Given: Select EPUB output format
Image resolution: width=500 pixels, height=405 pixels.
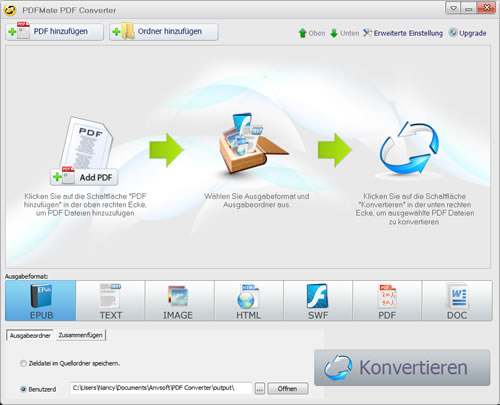Looking at the screenshot, I should tap(41, 301).
